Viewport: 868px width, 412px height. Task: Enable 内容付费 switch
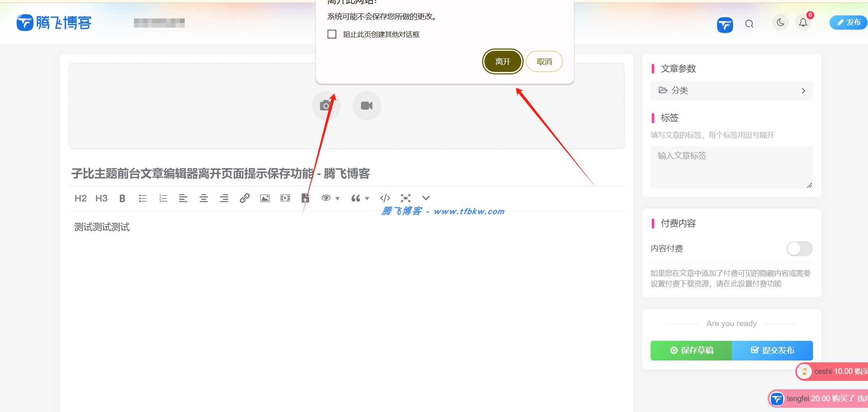(799, 249)
